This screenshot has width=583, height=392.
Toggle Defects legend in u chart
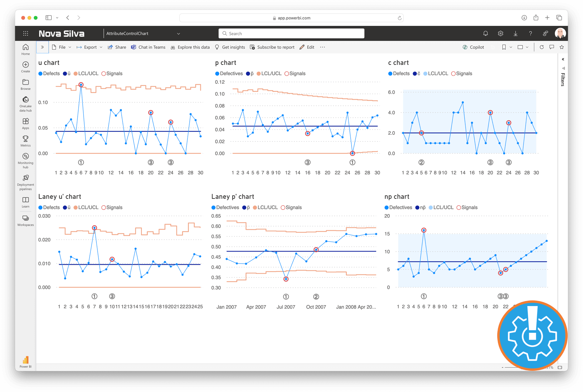[x=49, y=74]
